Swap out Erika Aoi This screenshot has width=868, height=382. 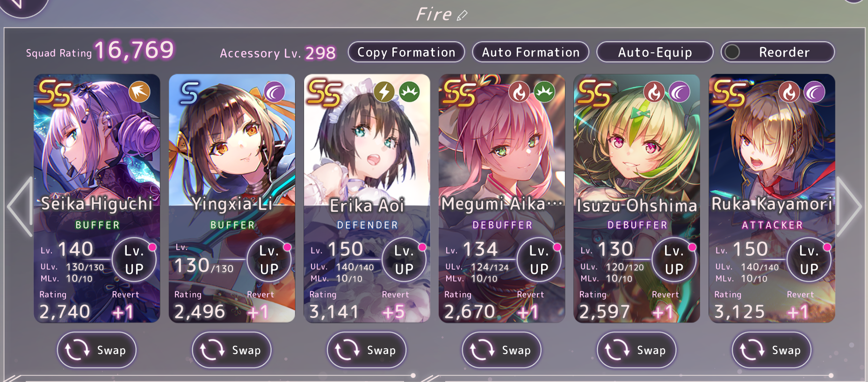tap(367, 350)
